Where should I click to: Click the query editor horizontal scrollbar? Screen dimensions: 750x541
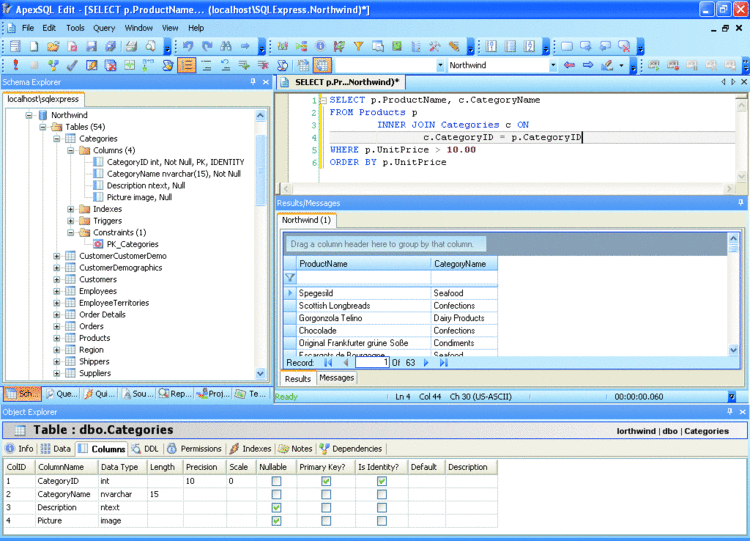click(x=507, y=189)
